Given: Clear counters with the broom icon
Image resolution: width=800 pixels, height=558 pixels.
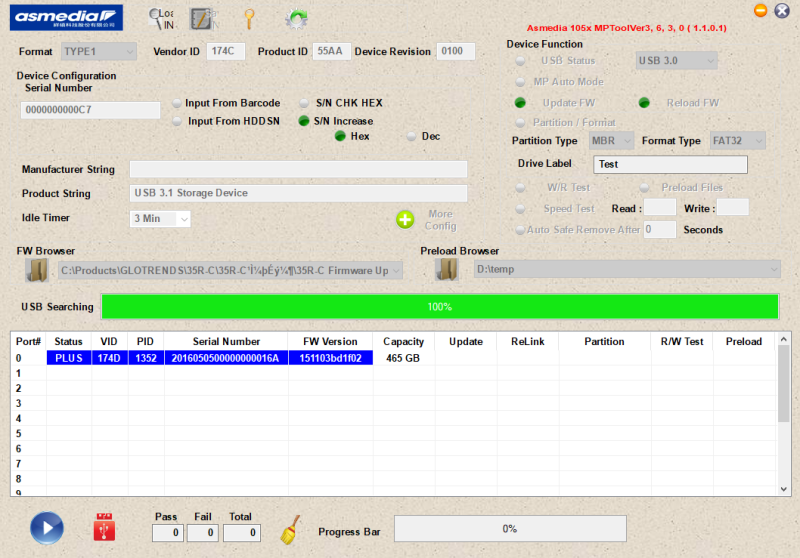Looking at the screenshot, I should click(290, 530).
